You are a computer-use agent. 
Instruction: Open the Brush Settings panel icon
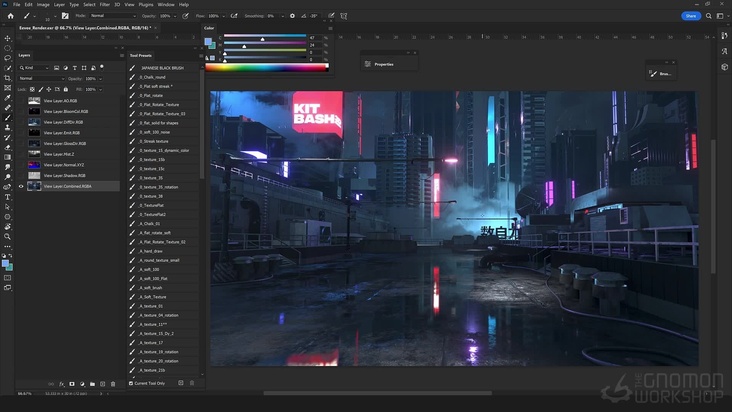pyautogui.click(x=65, y=16)
